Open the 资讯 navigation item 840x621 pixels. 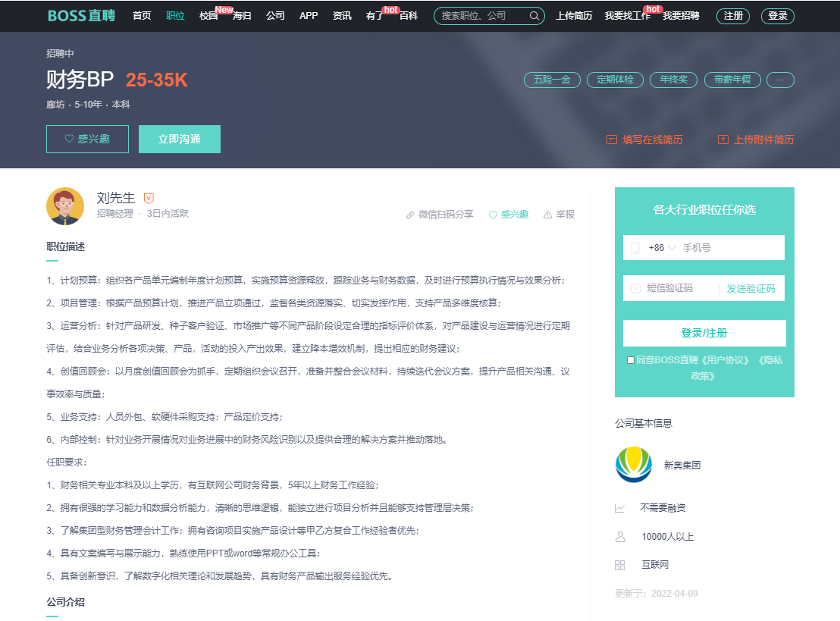click(342, 16)
